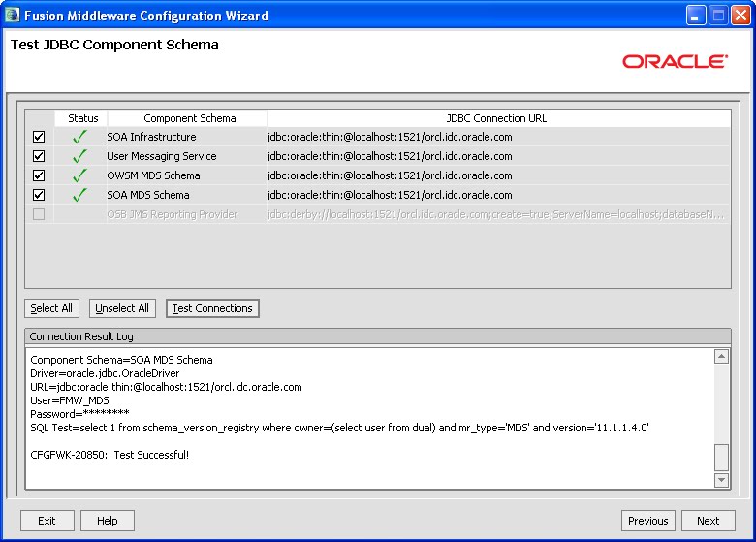Click the green status checkmark for OWSM MDS Schema

pyautogui.click(x=79, y=175)
